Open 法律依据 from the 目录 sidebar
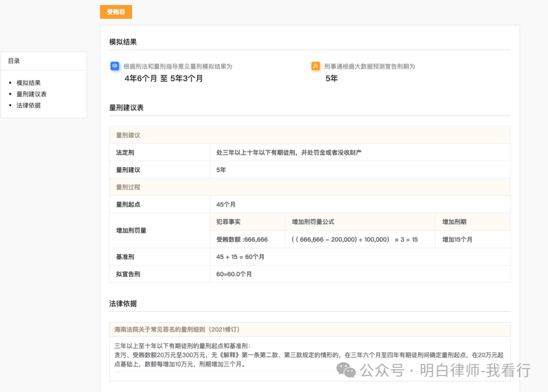 (x=29, y=105)
